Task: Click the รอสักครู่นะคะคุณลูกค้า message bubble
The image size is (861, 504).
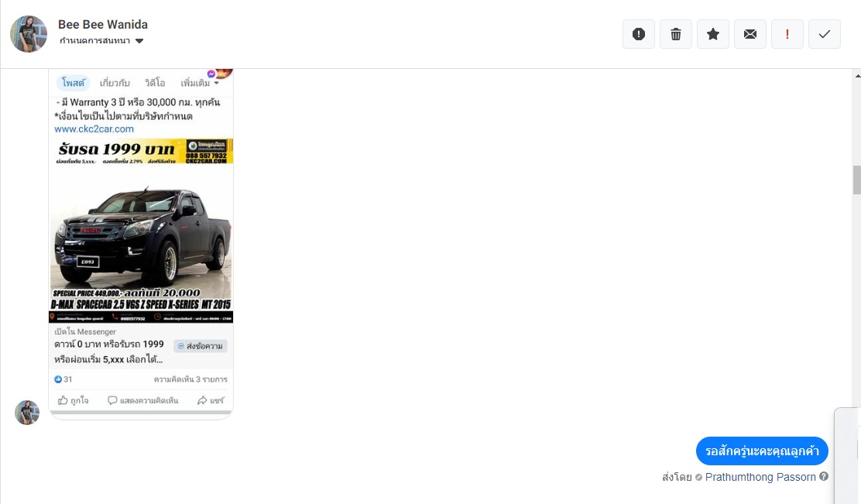Action: click(762, 451)
